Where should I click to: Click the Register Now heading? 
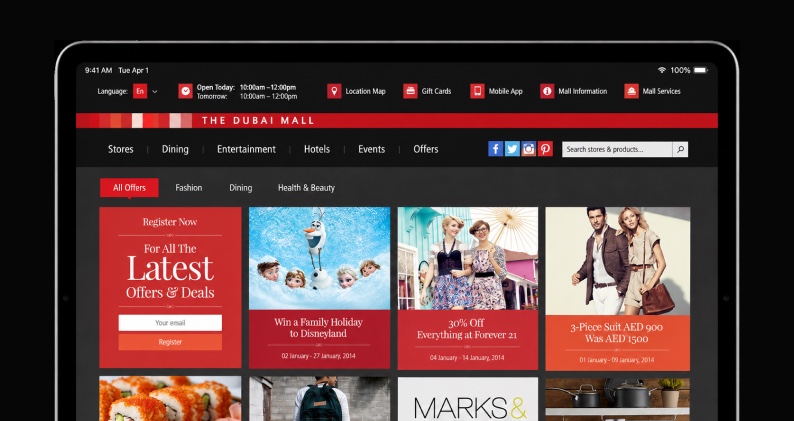point(170,222)
